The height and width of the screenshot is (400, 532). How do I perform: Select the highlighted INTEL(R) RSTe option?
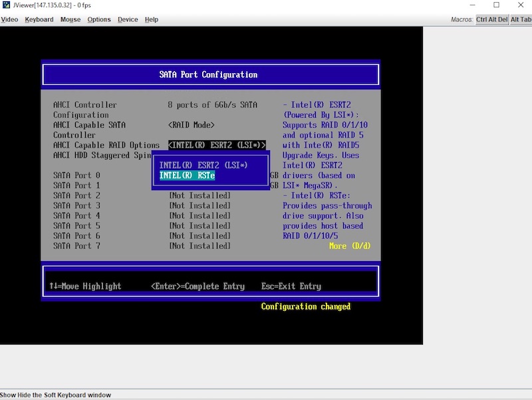coord(187,175)
